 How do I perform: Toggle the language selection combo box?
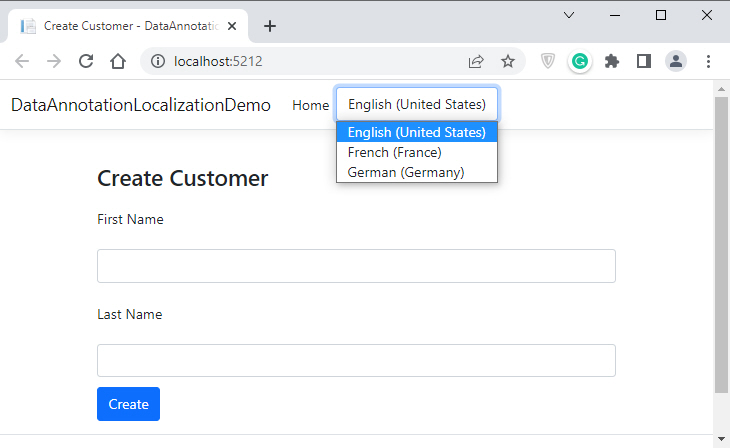pyautogui.click(x=417, y=104)
